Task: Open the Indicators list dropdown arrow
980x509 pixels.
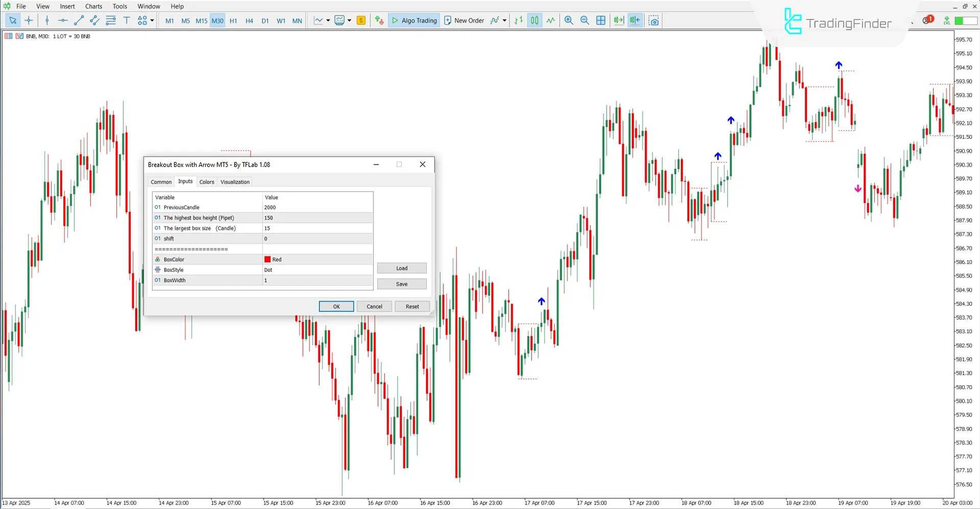Action: (x=504, y=20)
